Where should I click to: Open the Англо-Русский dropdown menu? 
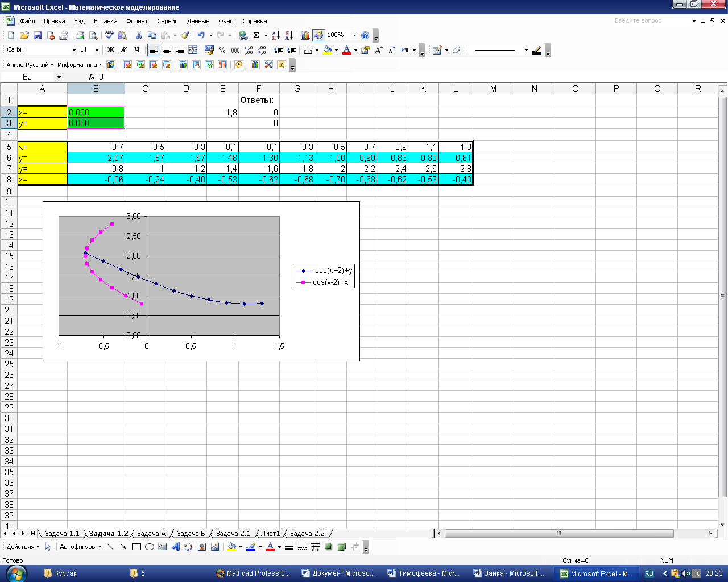tap(30, 65)
